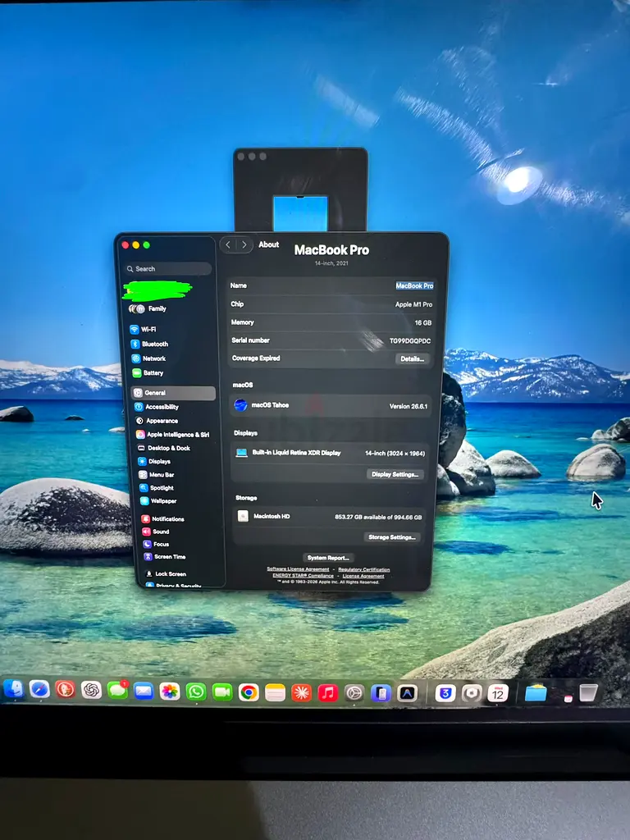Open Wallpaper settings
The height and width of the screenshot is (840, 630).
click(158, 501)
